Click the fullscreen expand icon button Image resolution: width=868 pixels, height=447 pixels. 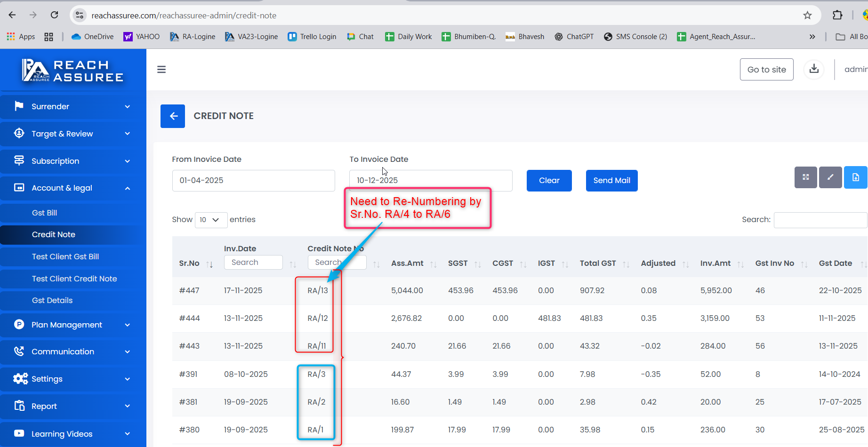click(805, 177)
